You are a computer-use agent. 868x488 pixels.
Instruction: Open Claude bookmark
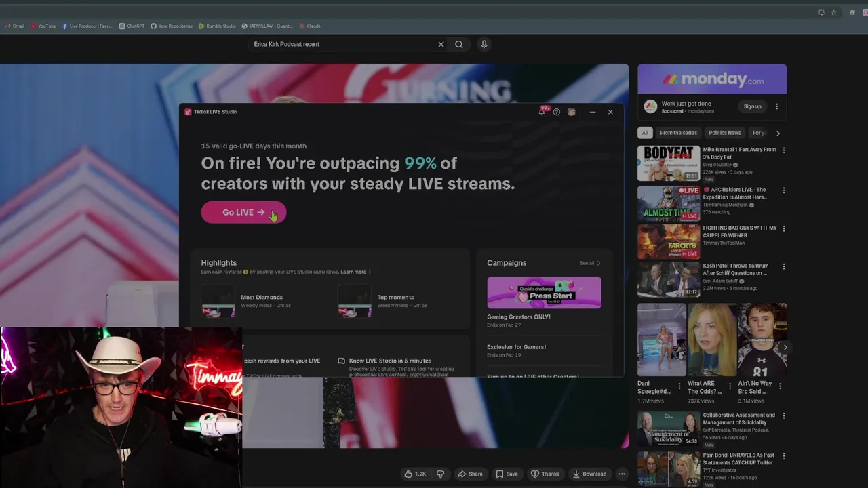coord(310,26)
